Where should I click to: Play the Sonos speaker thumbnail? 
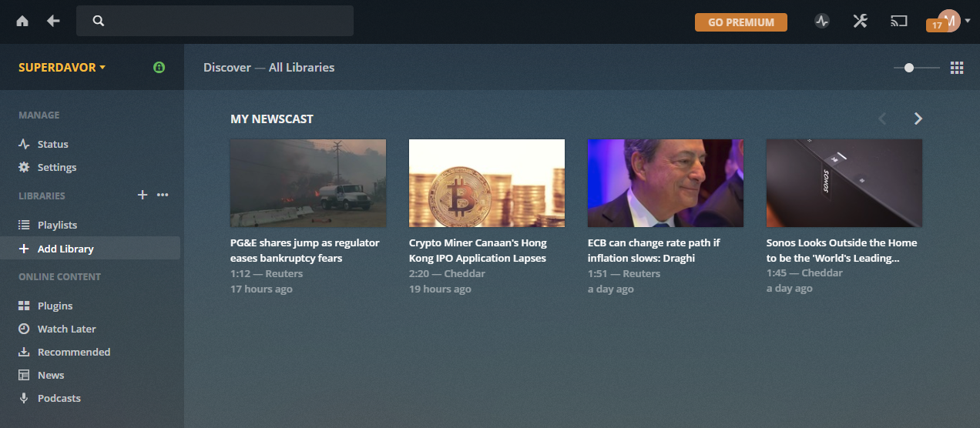844,183
